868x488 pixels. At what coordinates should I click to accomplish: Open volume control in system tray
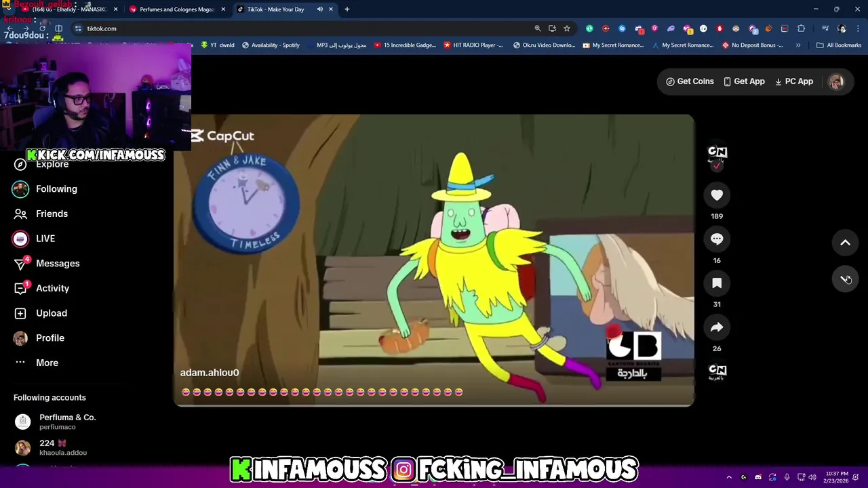click(812, 477)
